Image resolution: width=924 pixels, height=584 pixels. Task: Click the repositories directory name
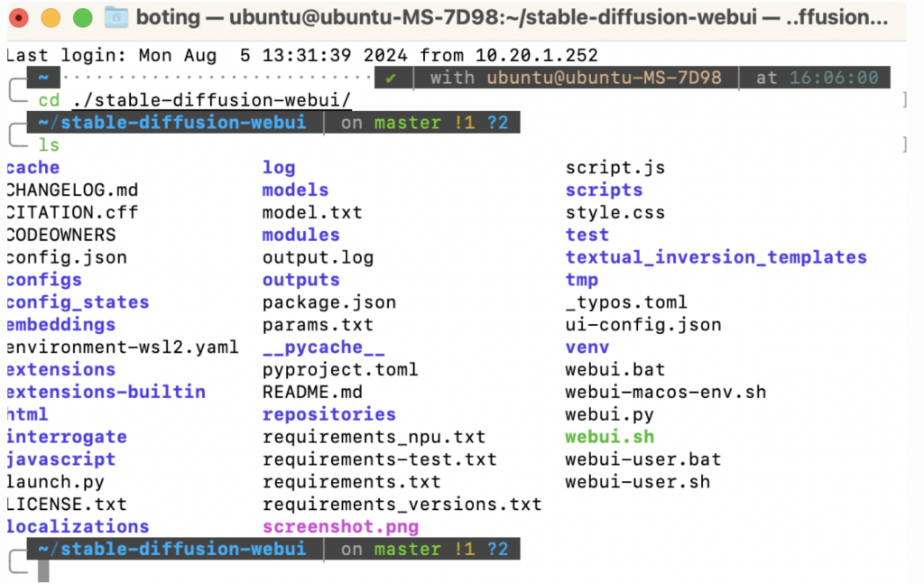[x=329, y=414]
